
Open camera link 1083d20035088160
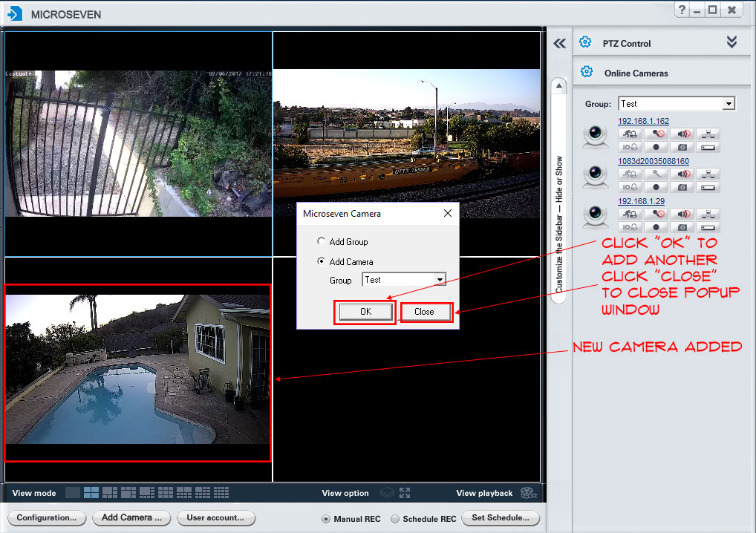coord(654,161)
